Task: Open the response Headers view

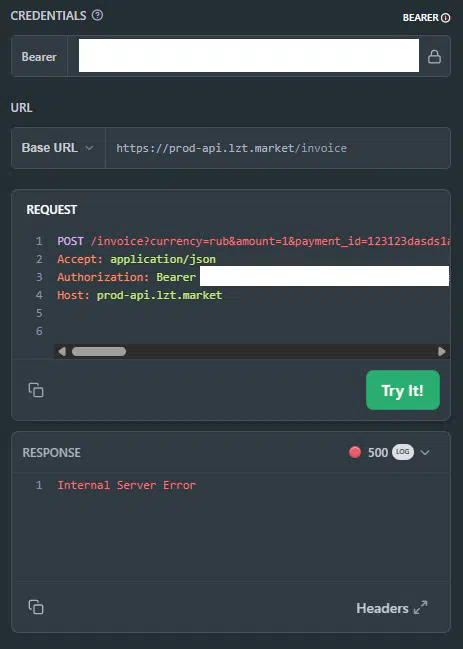Action: click(382, 608)
